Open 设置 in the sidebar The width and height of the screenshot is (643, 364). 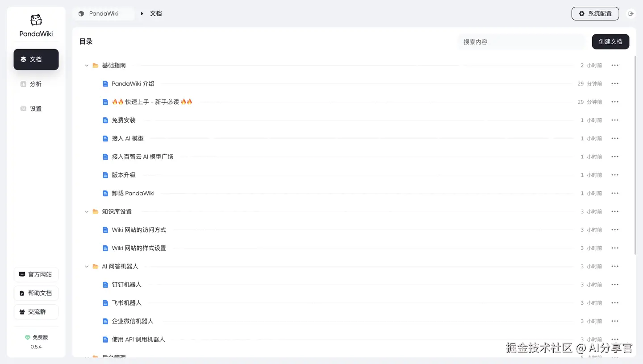(x=36, y=109)
